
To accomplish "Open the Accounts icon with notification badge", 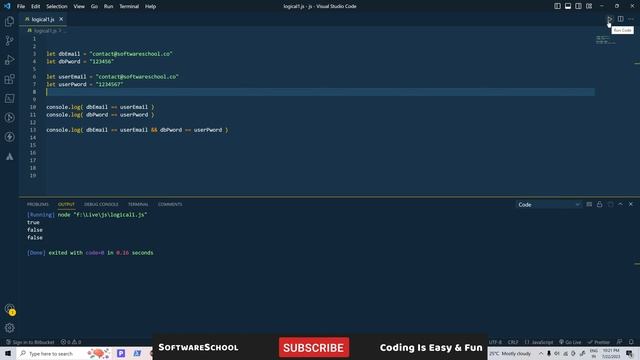I will coord(9,309).
